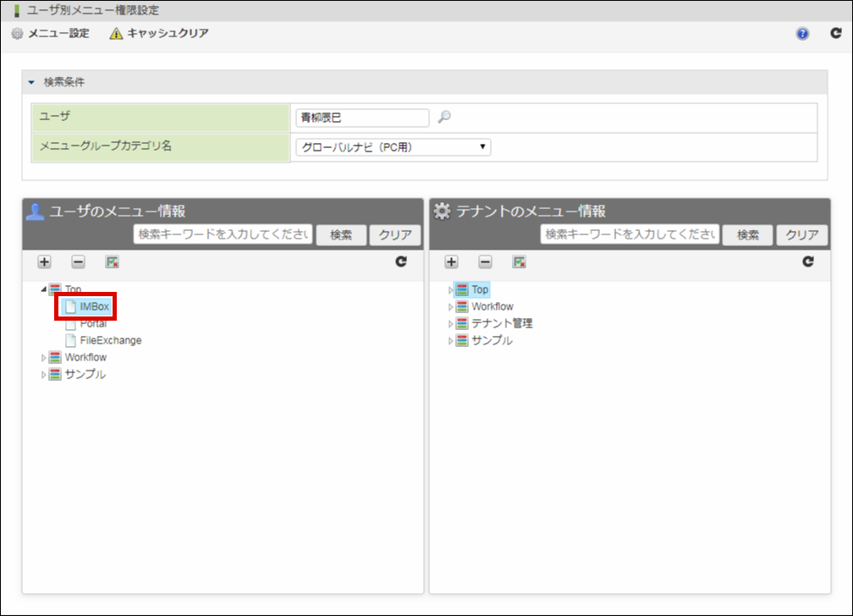The width and height of the screenshot is (853, 616).
Task: Expand the Workflow node in user tree
Action: pos(43,358)
